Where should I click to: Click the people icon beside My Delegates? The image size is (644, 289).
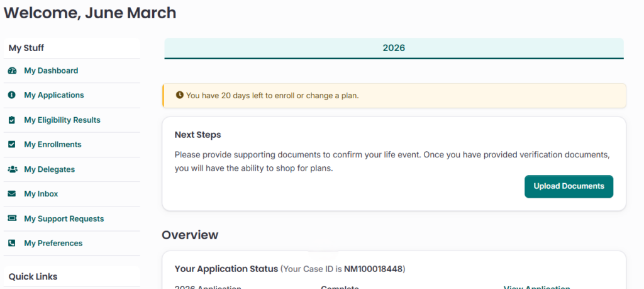[x=12, y=169]
